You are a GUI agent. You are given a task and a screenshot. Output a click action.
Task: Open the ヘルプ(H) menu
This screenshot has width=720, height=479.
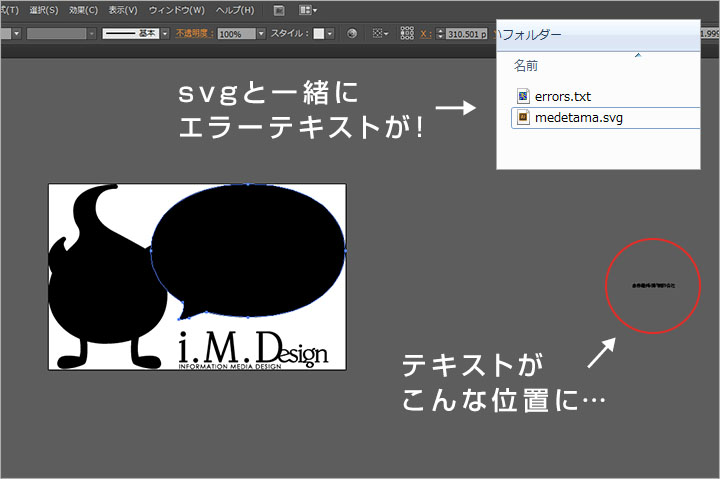(235, 10)
